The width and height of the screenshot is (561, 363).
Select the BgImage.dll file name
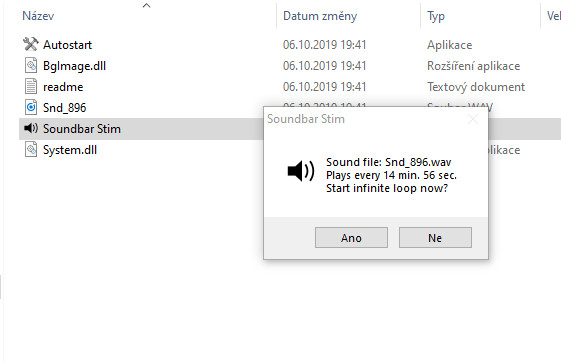tap(74, 66)
